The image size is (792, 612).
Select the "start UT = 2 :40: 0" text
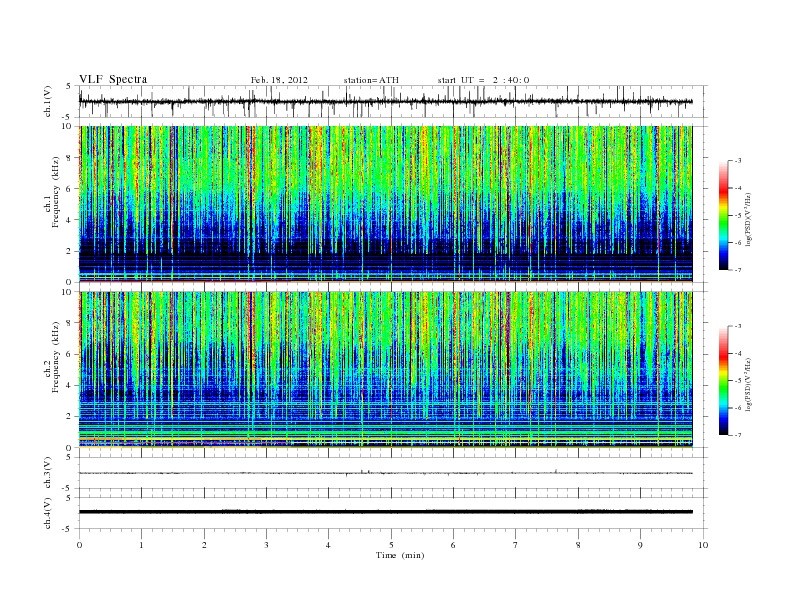coord(483,80)
